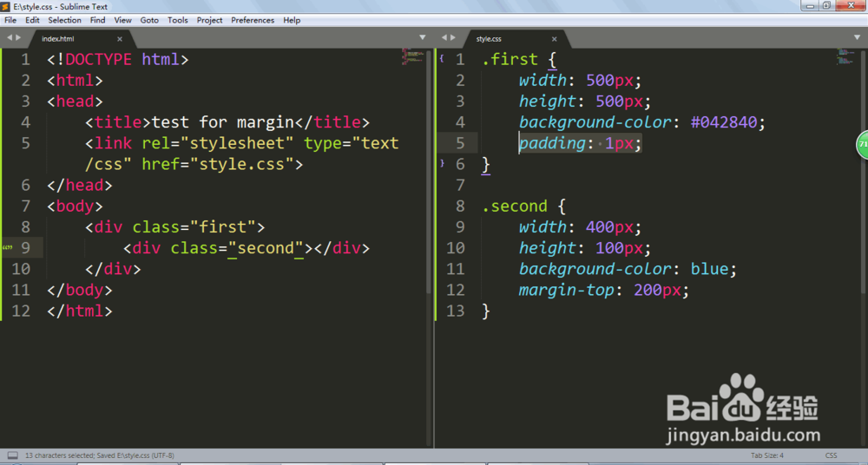Click the class "first" attribute value
868x465 pixels.
coord(222,227)
